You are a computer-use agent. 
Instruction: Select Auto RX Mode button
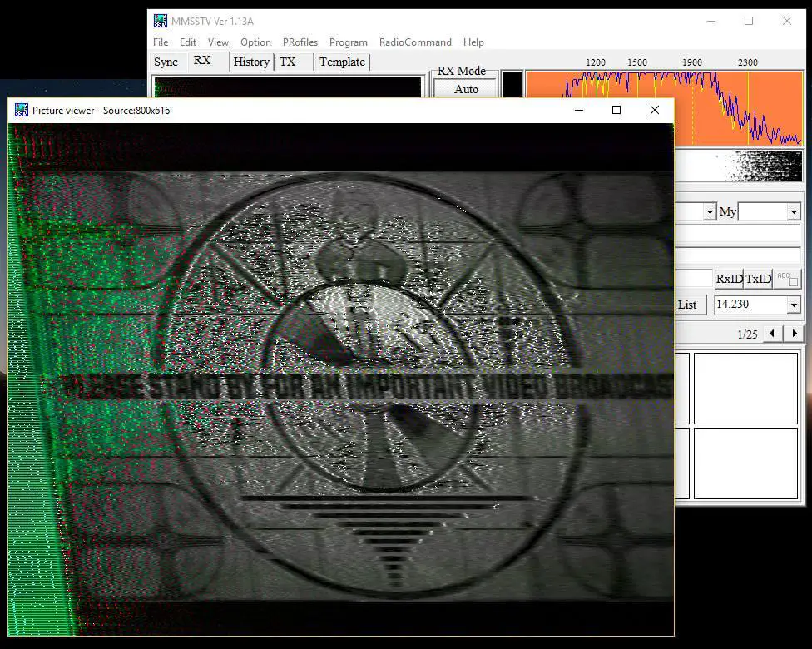coord(466,89)
